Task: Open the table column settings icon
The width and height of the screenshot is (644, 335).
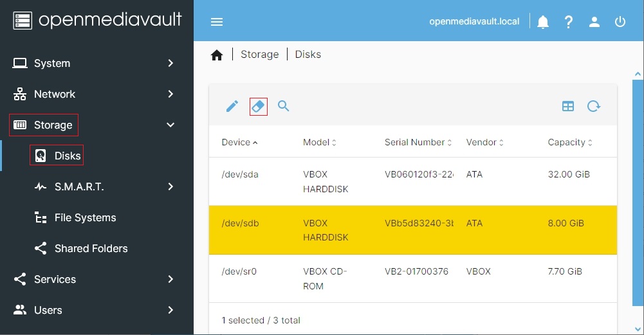Action: 568,106
